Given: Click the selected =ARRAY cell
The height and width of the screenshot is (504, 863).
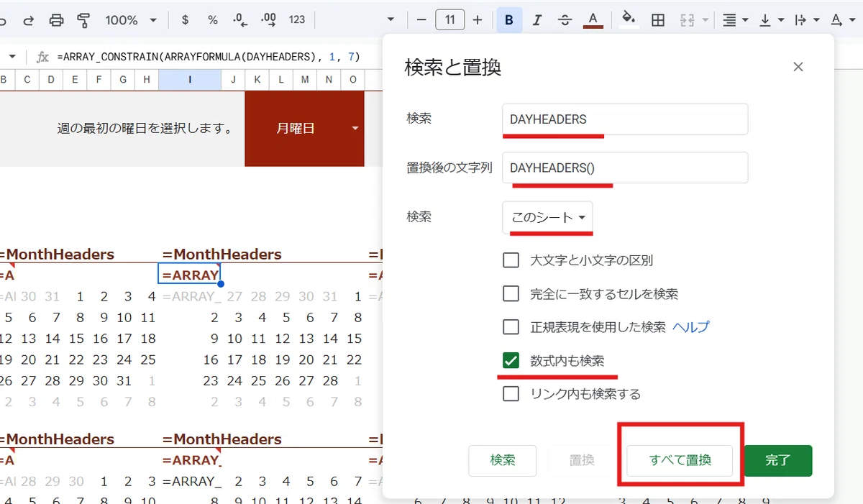Looking at the screenshot, I should point(189,274).
